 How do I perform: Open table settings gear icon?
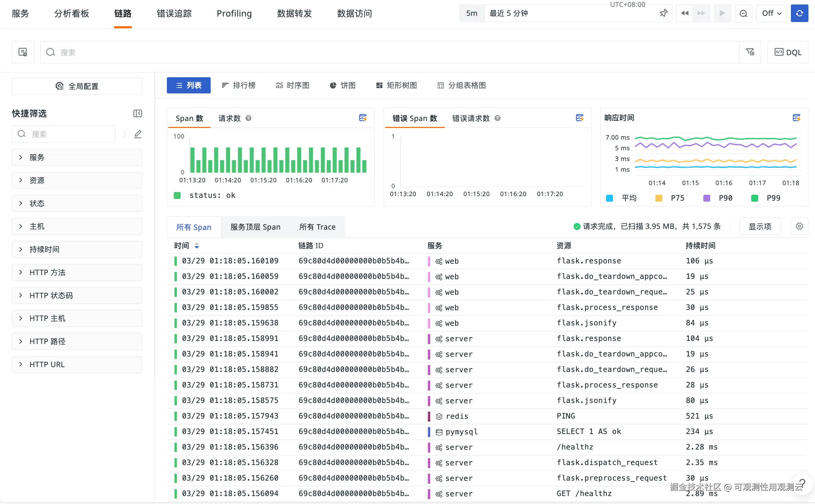click(x=799, y=226)
